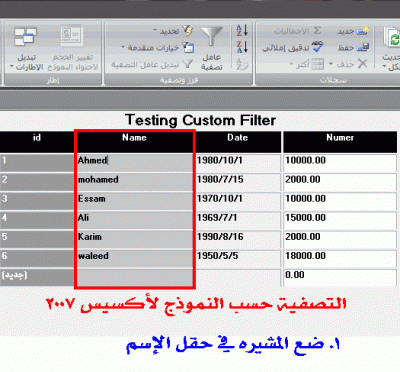Image resolution: width=400 pixels, height=372 pixels.
Task: Click the date field 1980/10/1
Action: (238, 163)
